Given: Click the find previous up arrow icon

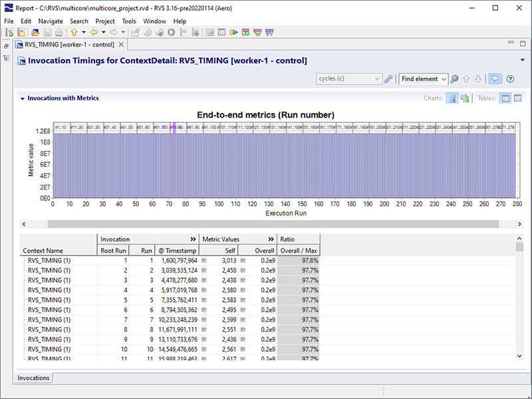Looking at the screenshot, I should (x=466, y=79).
